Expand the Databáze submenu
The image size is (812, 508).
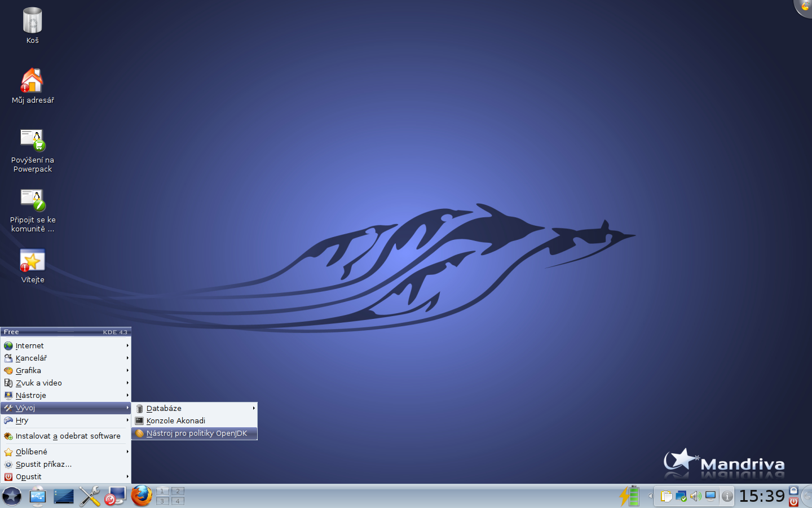[x=195, y=408]
